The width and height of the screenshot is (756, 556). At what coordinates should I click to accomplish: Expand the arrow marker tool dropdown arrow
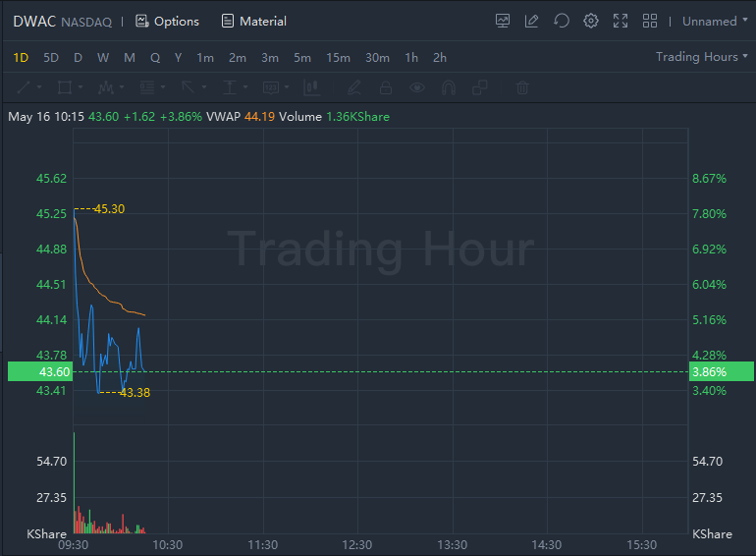[204, 87]
